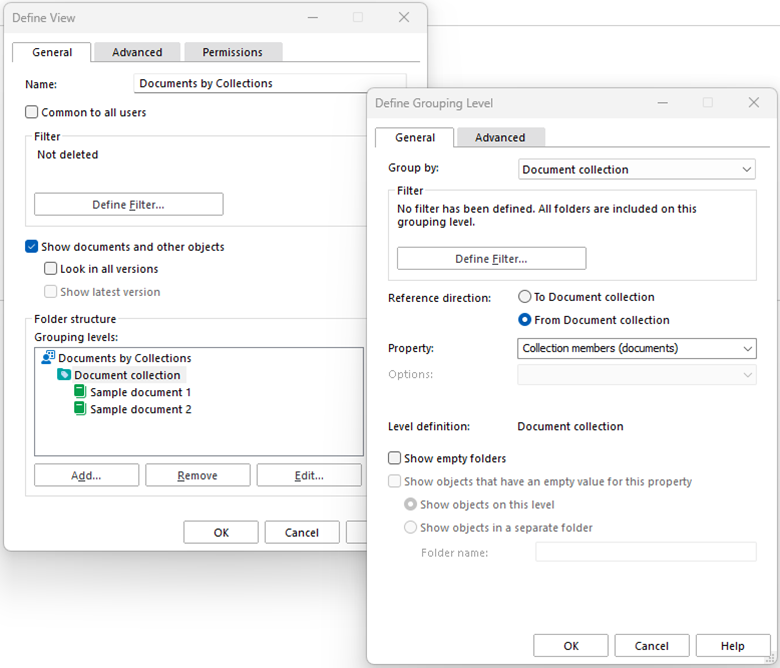Cancel the Define View dialog
780x668 pixels.
click(x=302, y=532)
